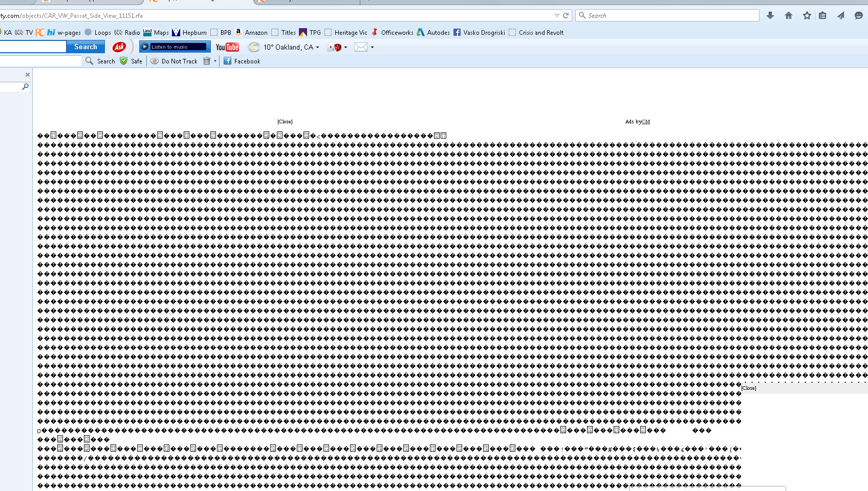Image resolution: width=868 pixels, height=491 pixels.
Task: Open the Radio bookmark
Action: pos(127,32)
